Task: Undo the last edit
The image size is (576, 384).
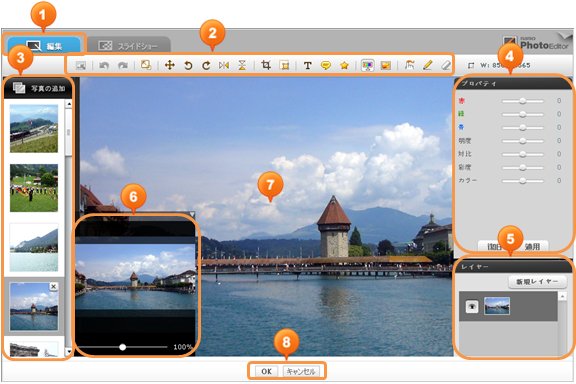Action: 104,66
